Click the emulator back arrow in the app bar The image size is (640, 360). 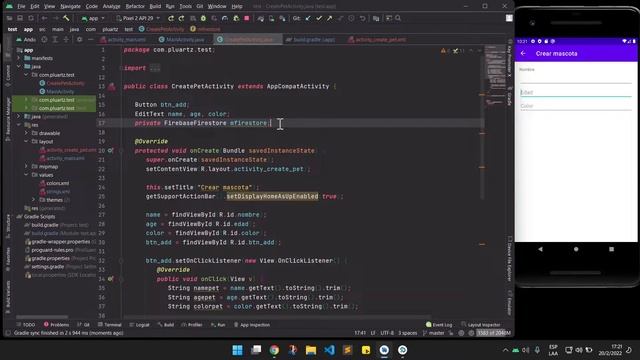pos(523,53)
